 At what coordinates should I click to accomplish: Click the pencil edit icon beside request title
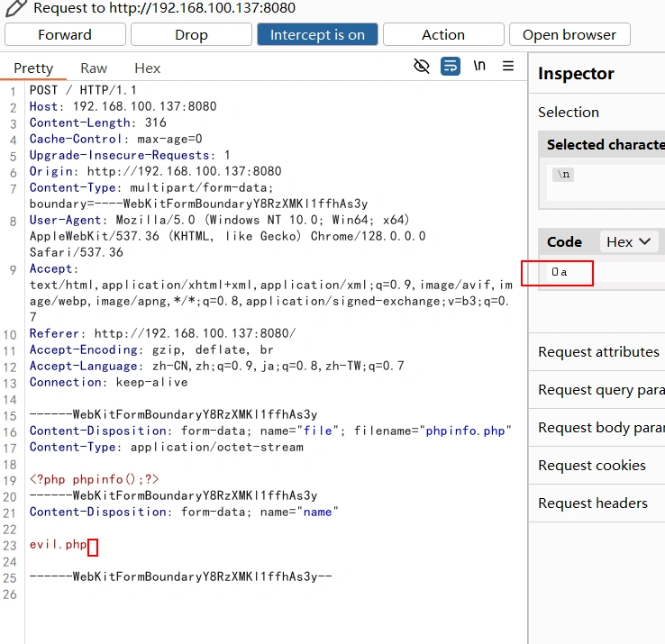click(x=15, y=8)
